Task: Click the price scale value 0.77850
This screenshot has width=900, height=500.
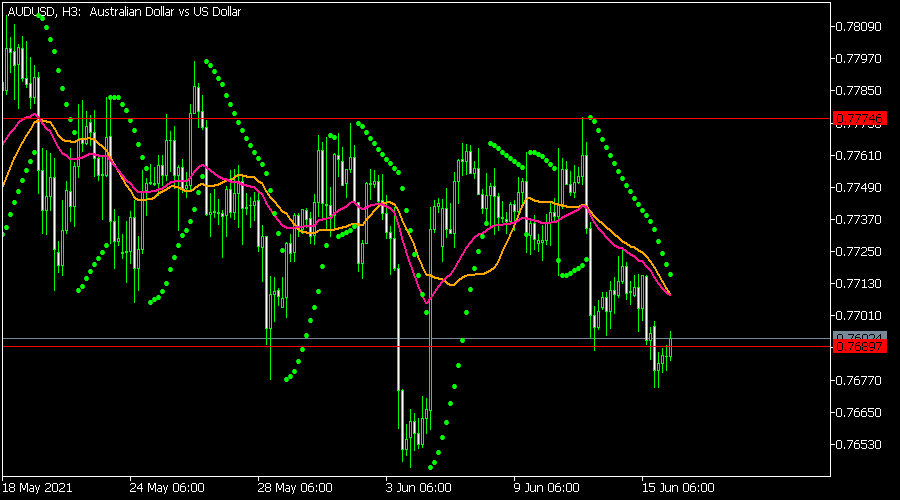Action: coord(858,91)
